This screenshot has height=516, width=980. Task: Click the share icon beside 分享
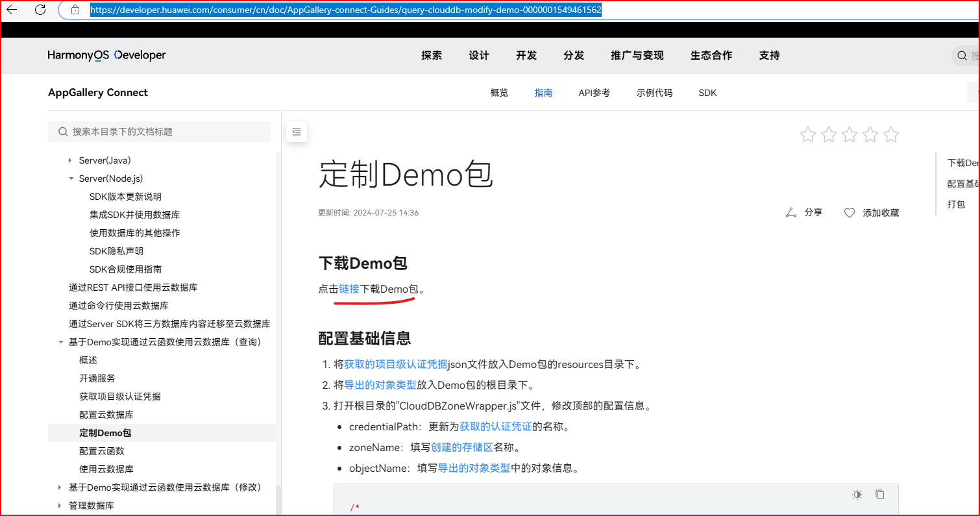(790, 212)
